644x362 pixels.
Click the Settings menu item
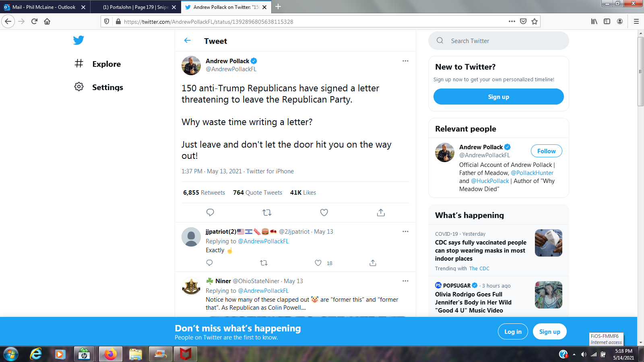pos(99,87)
